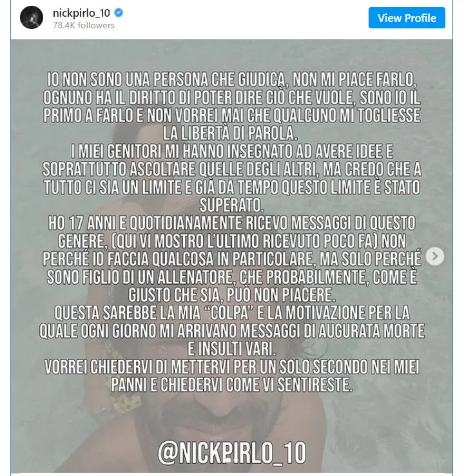Screen dimensions: 464x476
Task: Click the 78.4K followers count
Action: 84,25
